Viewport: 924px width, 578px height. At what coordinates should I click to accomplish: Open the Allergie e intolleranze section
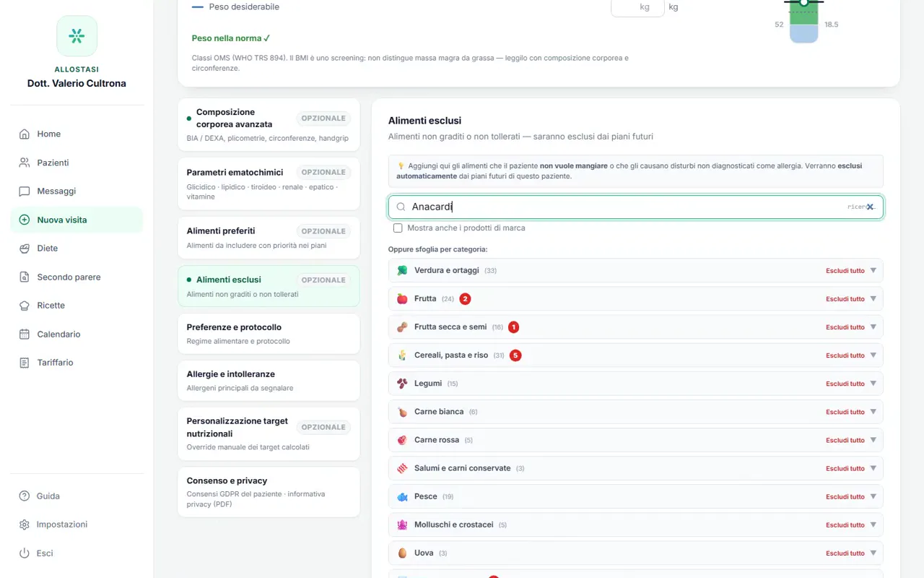pyautogui.click(x=269, y=381)
